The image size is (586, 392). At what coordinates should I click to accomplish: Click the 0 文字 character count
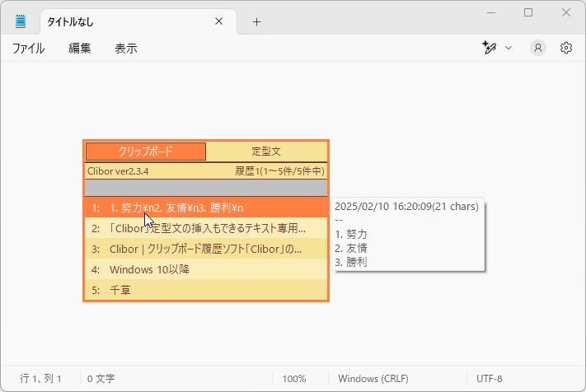(x=101, y=379)
